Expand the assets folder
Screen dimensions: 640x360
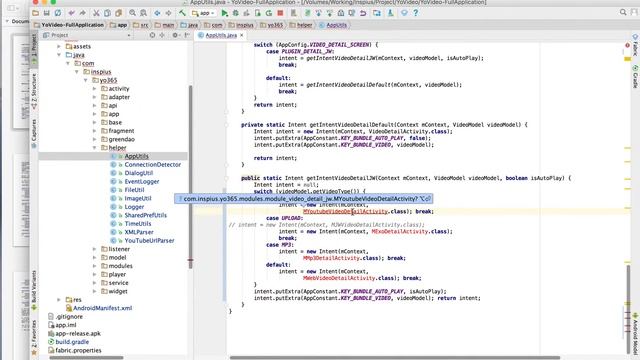coord(59,47)
